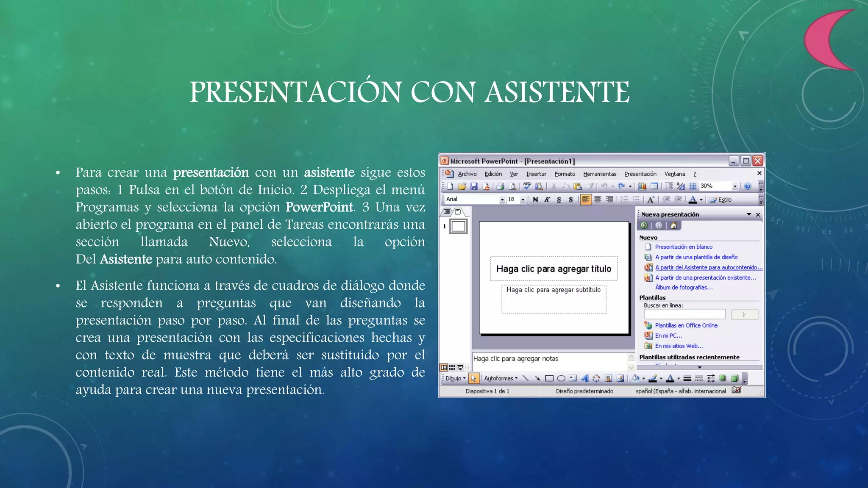
Task: Toggle Italic (K) formatting
Action: (x=547, y=200)
